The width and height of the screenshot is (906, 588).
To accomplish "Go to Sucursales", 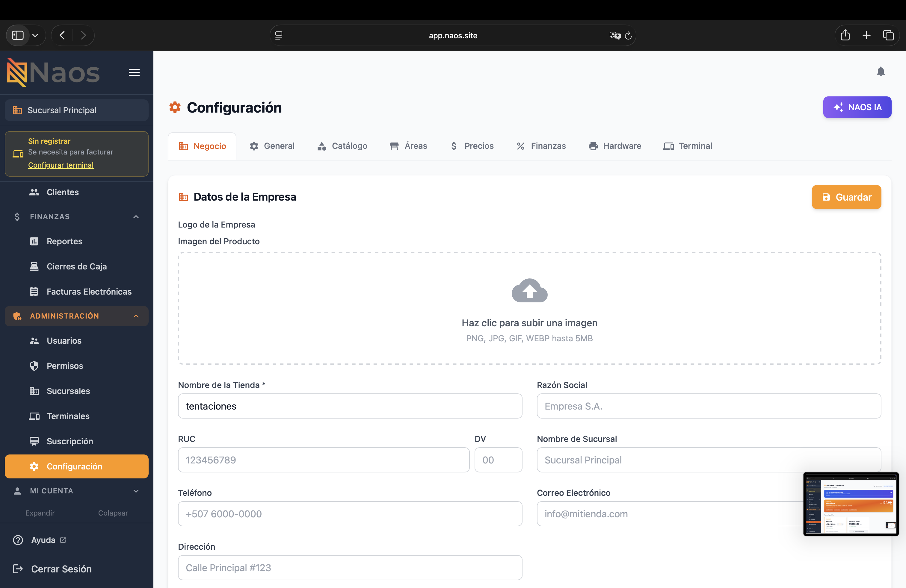I will pos(76,391).
